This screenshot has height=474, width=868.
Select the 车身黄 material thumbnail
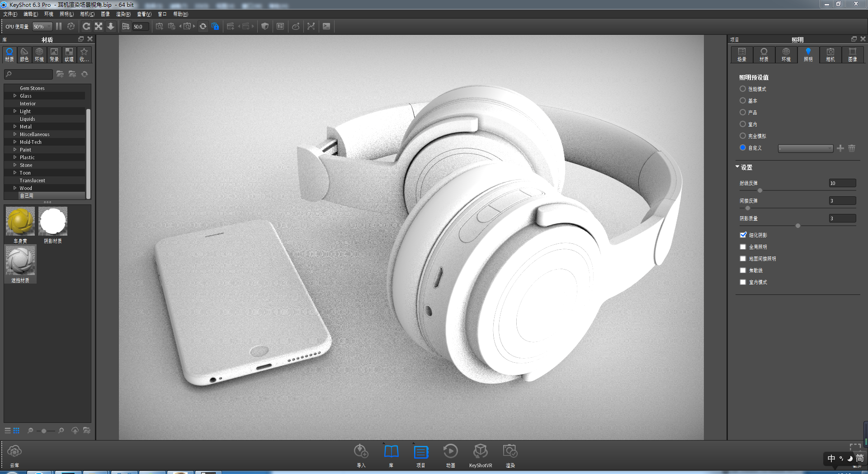20,221
